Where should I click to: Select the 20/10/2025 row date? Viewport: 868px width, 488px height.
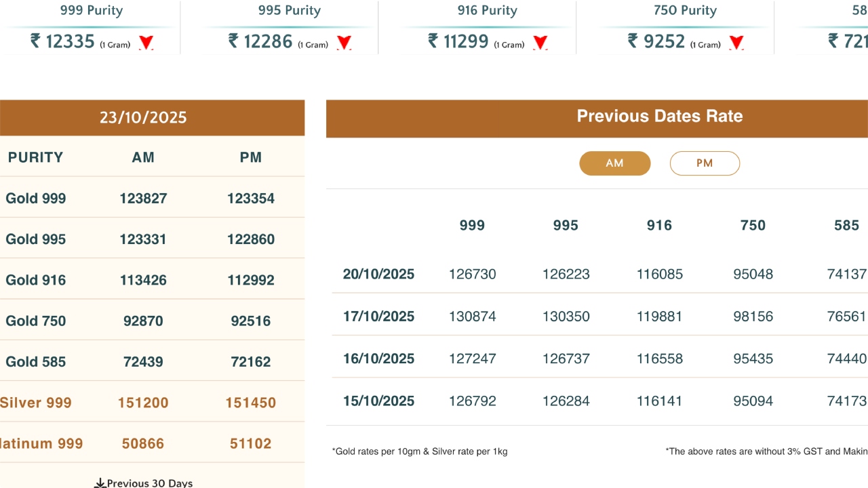378,274
